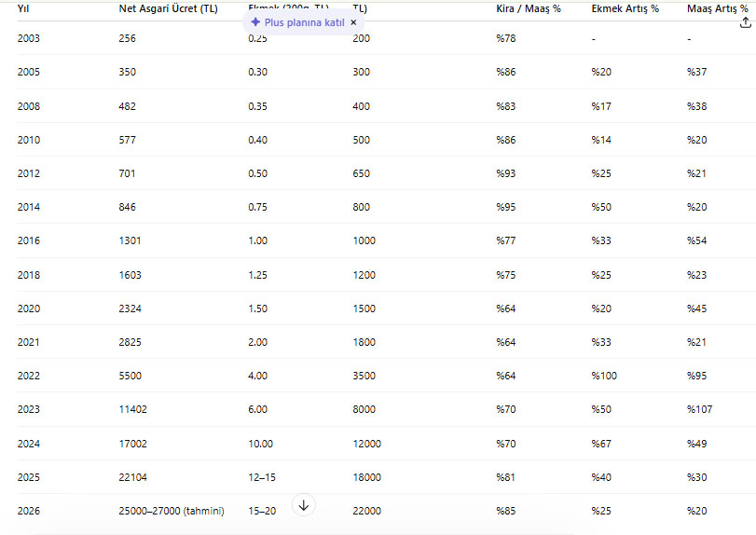Click the %95 rent ratio cell for 2014
Viewport: 756px width, 535px height.
click(x=507, y=207)
